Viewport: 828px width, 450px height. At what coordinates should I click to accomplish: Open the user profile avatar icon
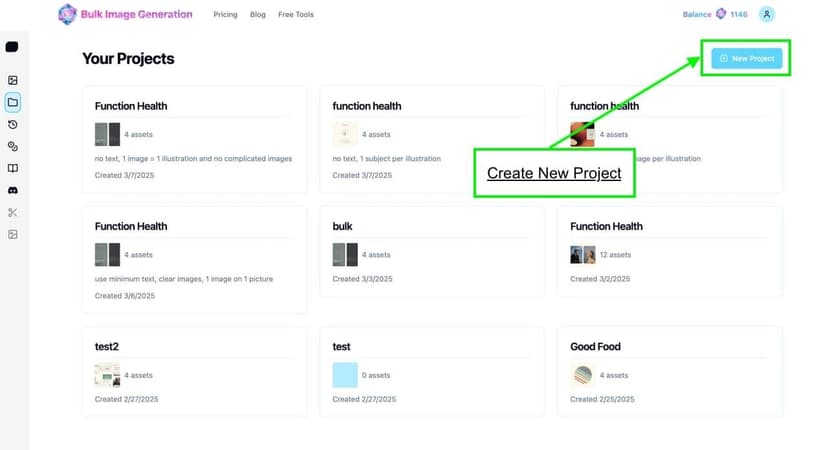click(767, 14)
